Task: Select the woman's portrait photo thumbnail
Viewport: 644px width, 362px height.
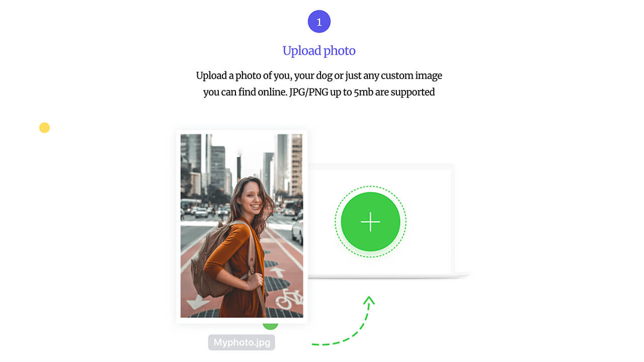Action: click(242, 226)
